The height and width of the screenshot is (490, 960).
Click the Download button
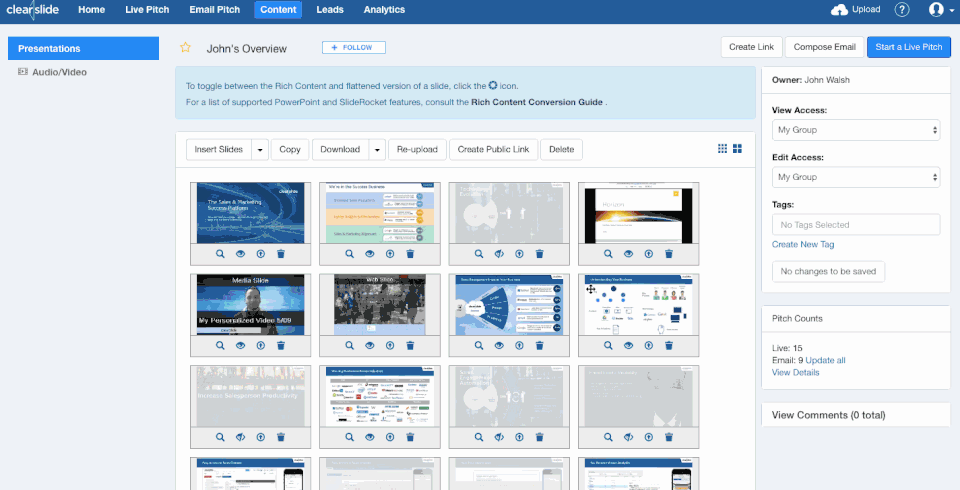pos(340,149)
